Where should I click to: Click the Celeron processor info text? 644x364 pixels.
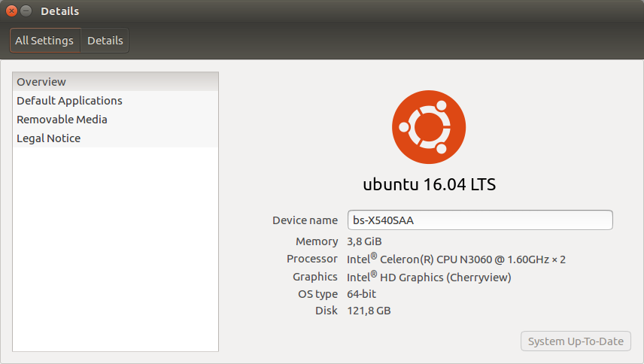[x=456, y=259]
